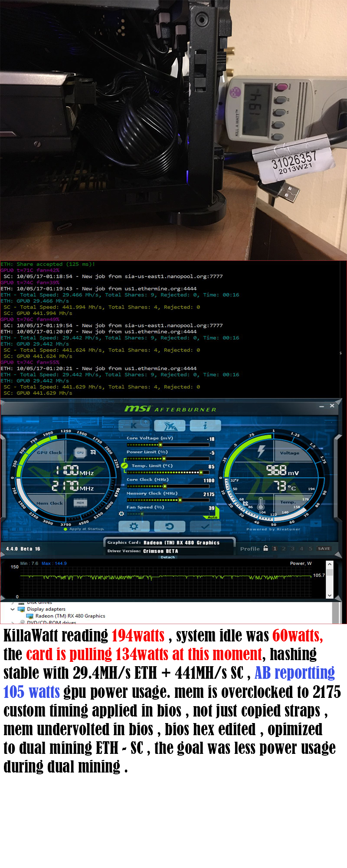Viewport: 347px width, 868px height.
Task: Adjust the Core Clock (MHz) slider
Action: pyautogui.click(x=167, y=486)
